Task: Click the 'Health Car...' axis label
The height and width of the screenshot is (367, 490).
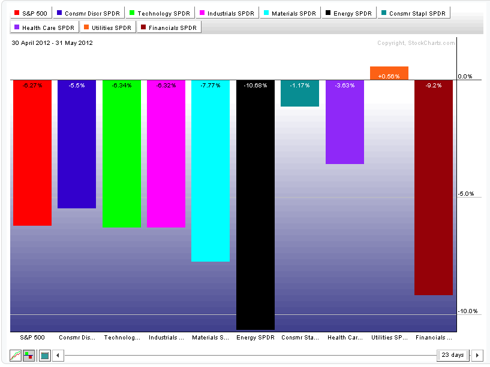Action: click(x=345, y=338)
